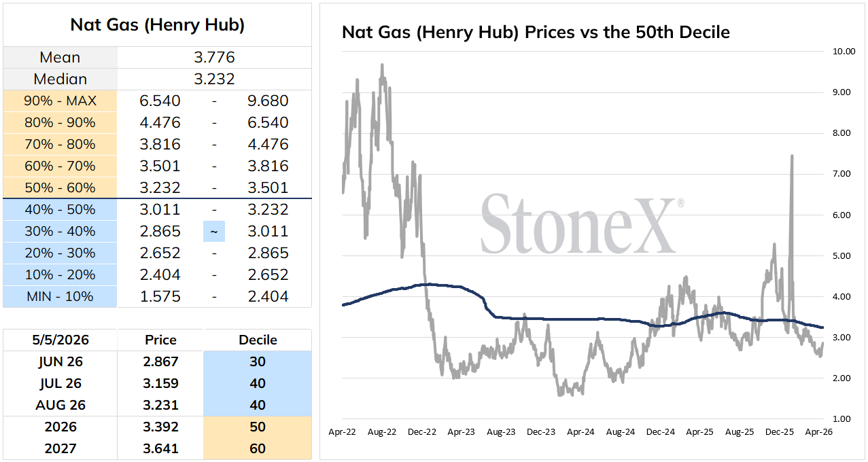
Task: Select the tilde marker in 30% - 40% row
Action: [x=214, y=231]
